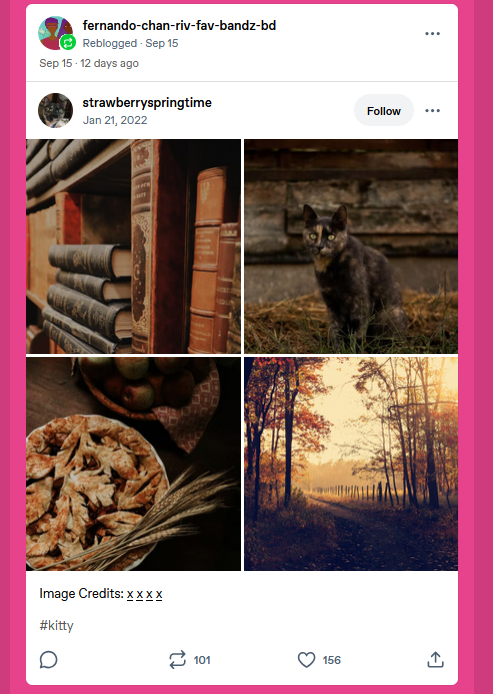
Task: Open fourth image credit x link
Action: pyautogui.click(x=159, y=594)
